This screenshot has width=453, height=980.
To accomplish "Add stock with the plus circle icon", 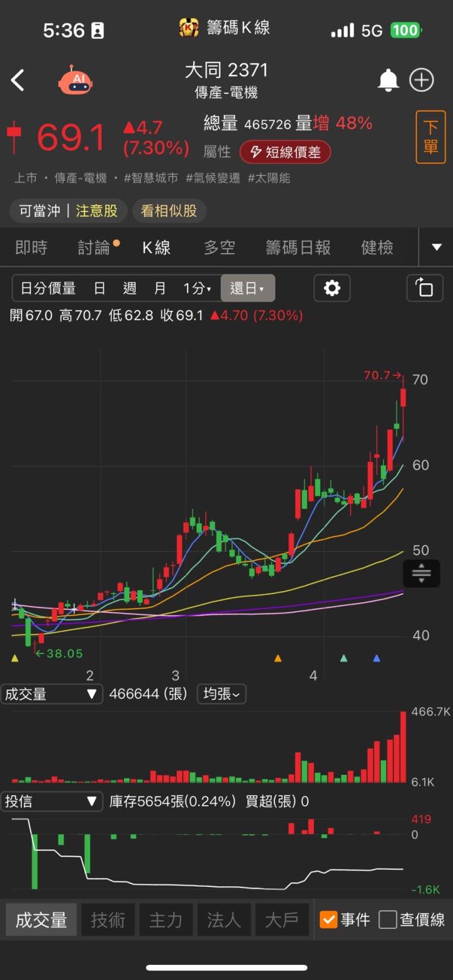I will coord(422,80).
